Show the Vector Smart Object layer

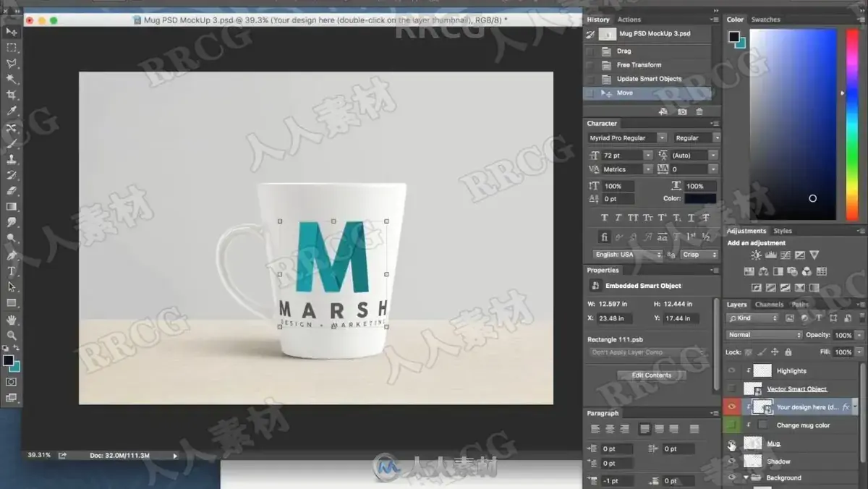(731, 389)
